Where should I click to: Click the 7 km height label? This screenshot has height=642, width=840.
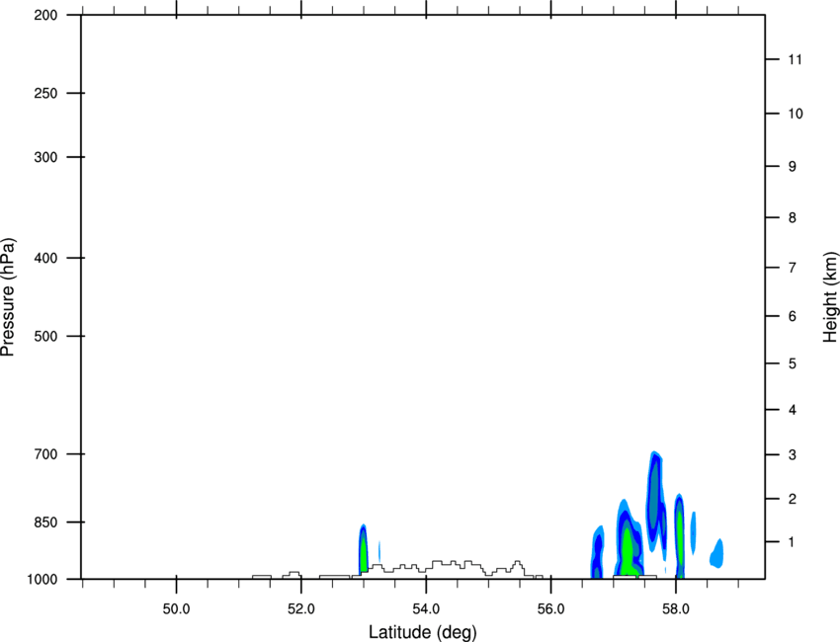[x=793, y=268]
